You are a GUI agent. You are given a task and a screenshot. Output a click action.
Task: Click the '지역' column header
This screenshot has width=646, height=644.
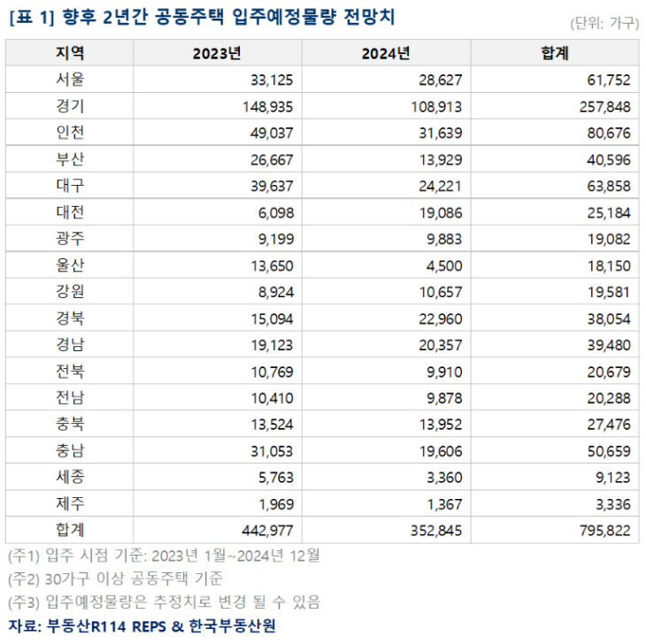tap(70, 53)
